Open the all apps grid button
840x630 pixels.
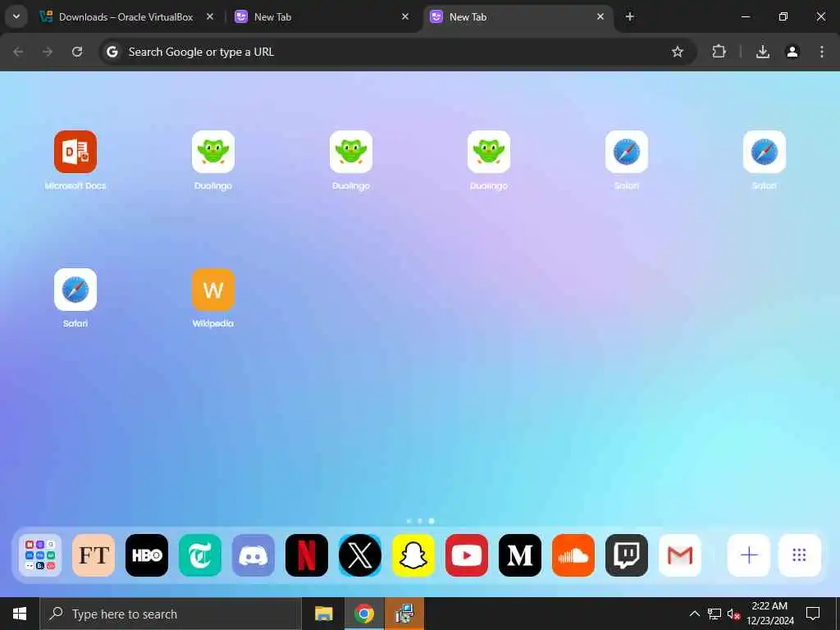click(x=799, y=555)
